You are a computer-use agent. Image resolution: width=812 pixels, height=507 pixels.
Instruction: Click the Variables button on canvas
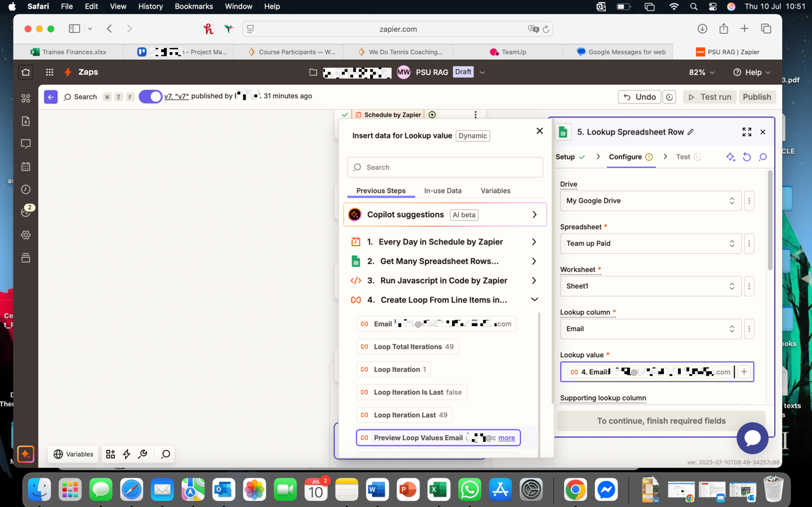73,454
